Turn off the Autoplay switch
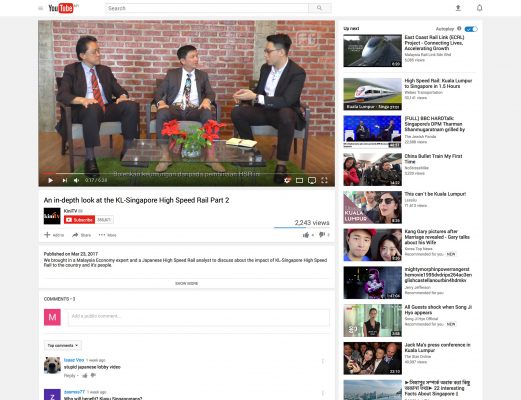This screenshot has height=400, width=521. click(x=471, y=29)
